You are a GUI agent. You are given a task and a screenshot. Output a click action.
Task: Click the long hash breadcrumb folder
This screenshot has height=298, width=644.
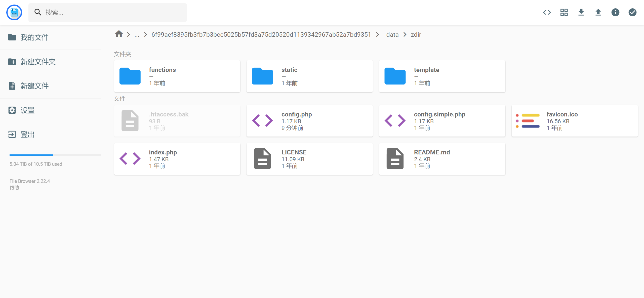[x=261, y=35]
